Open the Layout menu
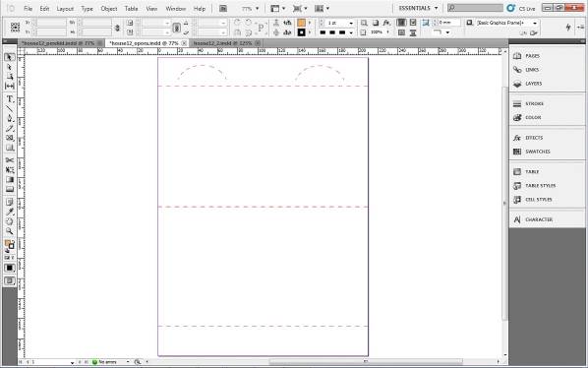This screenshot has height=368, width=588. click(65, 8)
